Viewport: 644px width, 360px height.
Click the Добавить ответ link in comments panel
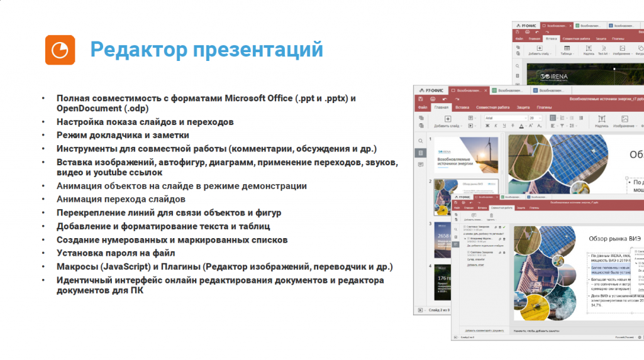pyautogui.click(x=475, y=265)
